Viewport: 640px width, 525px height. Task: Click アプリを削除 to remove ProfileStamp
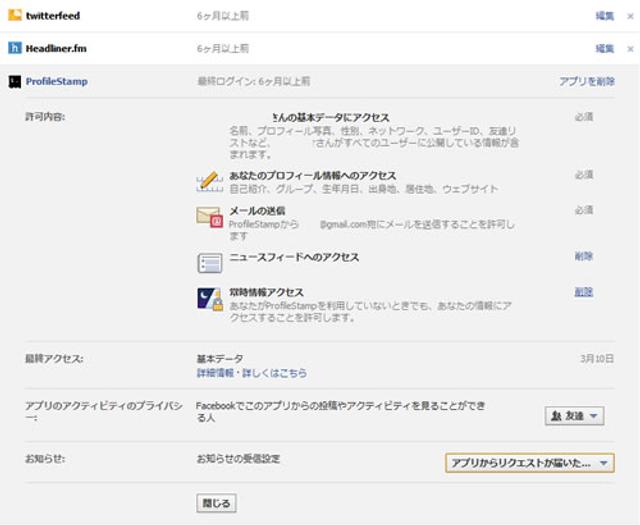587,81
